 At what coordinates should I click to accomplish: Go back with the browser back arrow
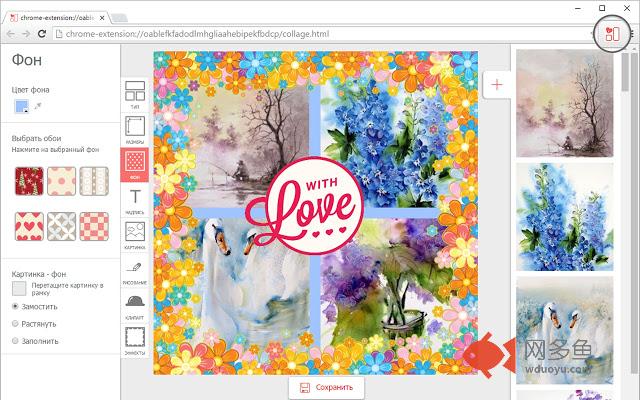11,34
